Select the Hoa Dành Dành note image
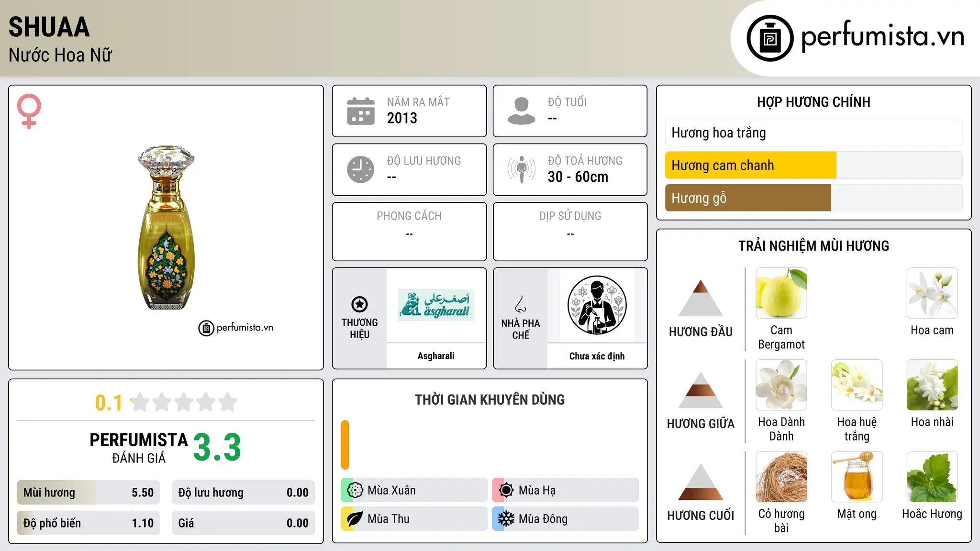The image size is (980, 551). click(x=781, y=385)
